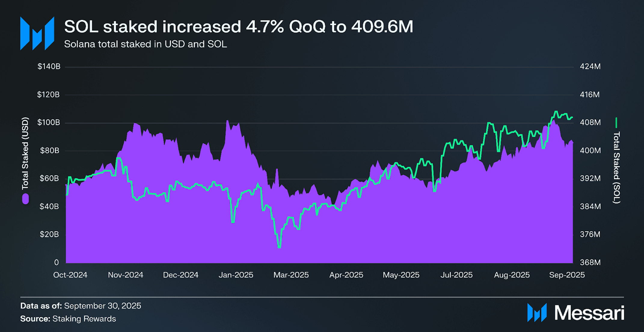Select the Oct-2024 x-axis label
644x332 pixels.
click(70, 275)
